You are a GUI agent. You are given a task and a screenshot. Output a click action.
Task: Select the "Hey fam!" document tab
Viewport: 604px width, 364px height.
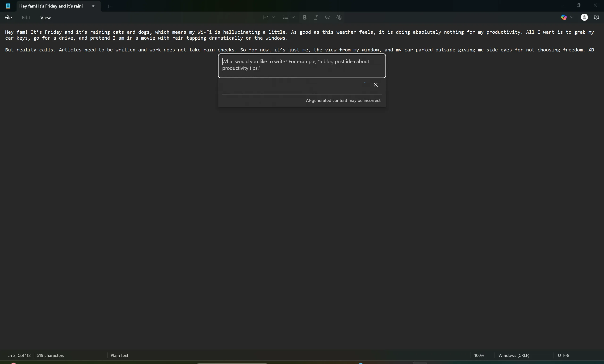pyautogui.click(x=51, y=6)
